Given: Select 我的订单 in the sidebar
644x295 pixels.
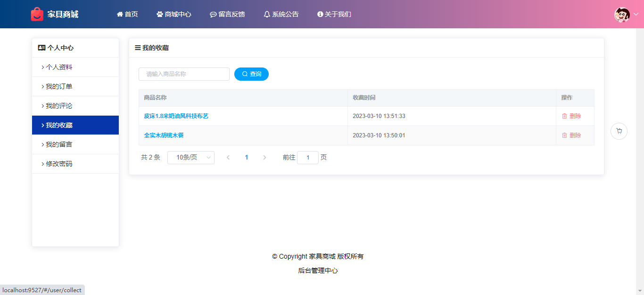Looking at the screenshot, I should [59, 86].
